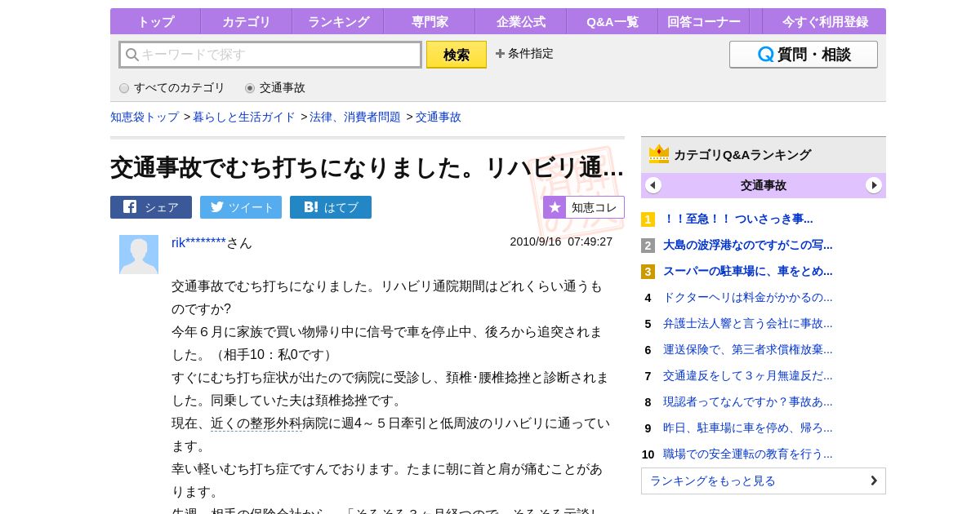
Task: Click the question title heading
Action: (x=367, y=167)
